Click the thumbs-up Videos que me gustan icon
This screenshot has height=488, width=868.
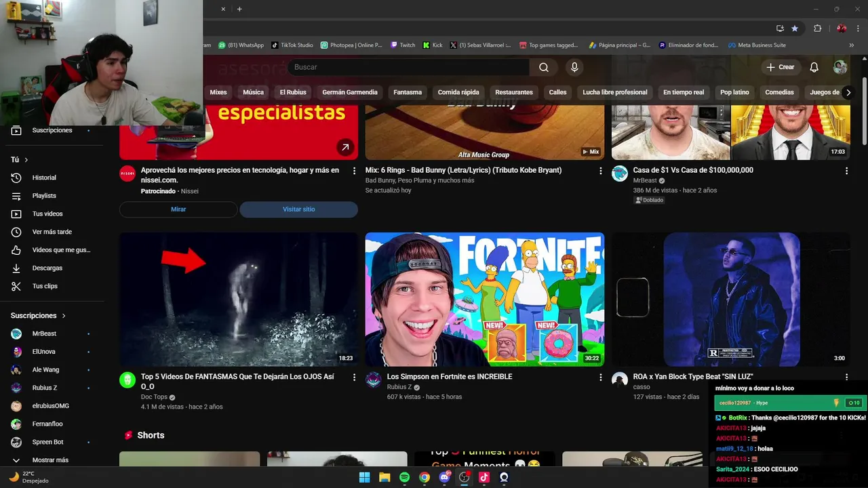[16, 250]
